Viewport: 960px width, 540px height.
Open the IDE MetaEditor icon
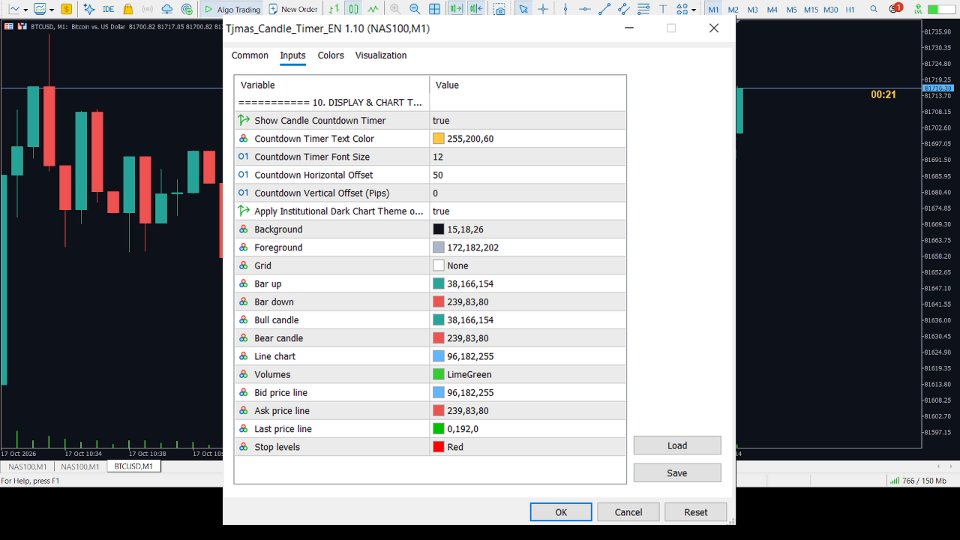click(x=108, y=9)
